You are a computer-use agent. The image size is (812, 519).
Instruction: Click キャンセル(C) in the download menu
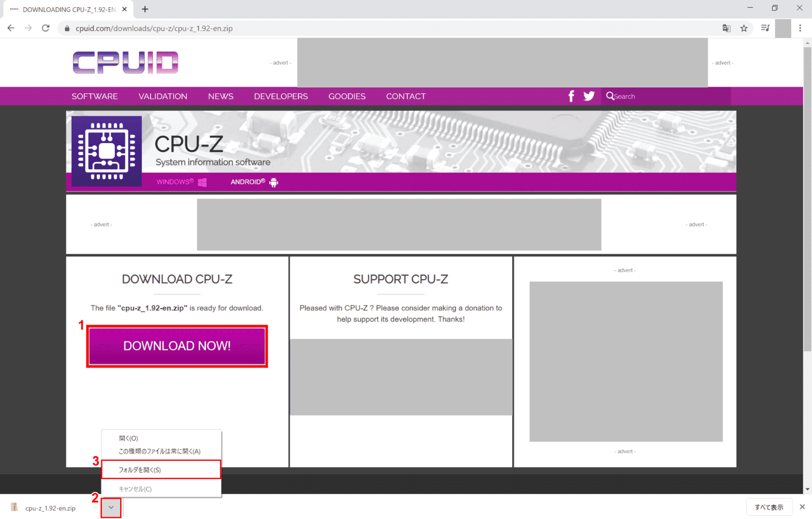(161, 489)
